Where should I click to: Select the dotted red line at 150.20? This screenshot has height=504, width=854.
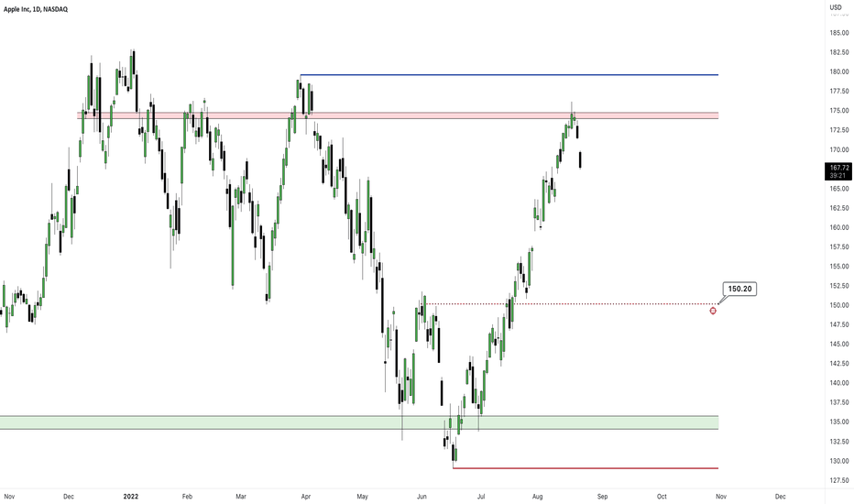[x=572, y=303]
